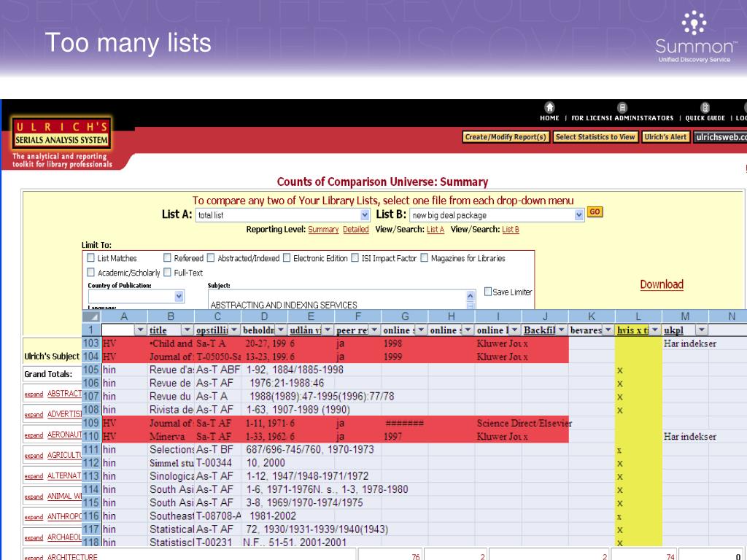Click the ARCHAEOLOGY subject link
The height and width of the screenshot is (560, 747).
pos(64,537)
